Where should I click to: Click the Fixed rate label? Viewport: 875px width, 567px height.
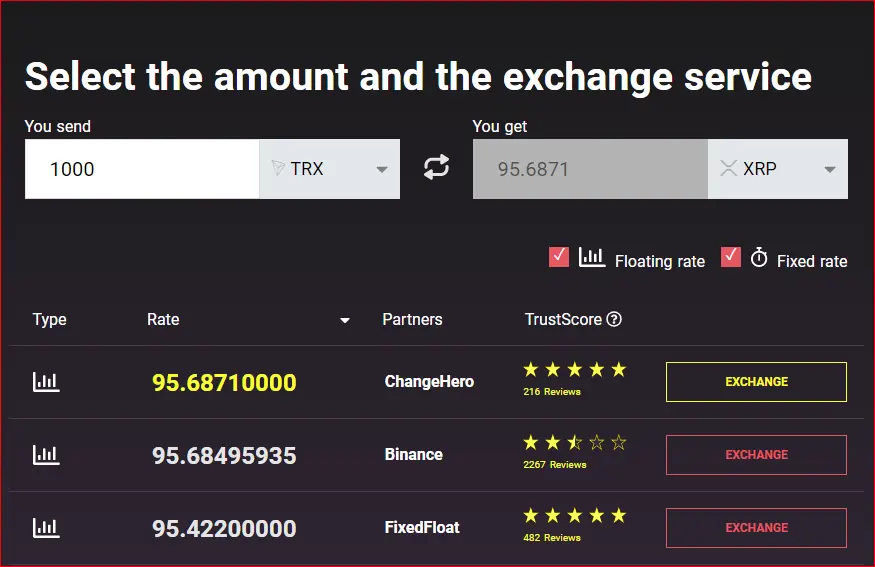(x=812, y=261)
